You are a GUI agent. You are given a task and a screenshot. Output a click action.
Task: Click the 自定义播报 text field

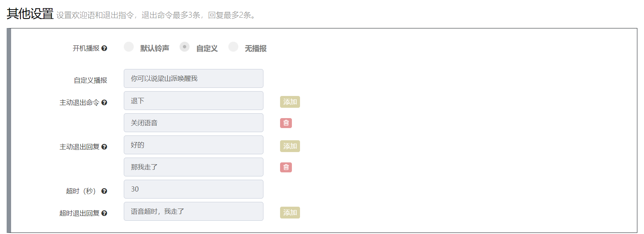click(193, 79)
